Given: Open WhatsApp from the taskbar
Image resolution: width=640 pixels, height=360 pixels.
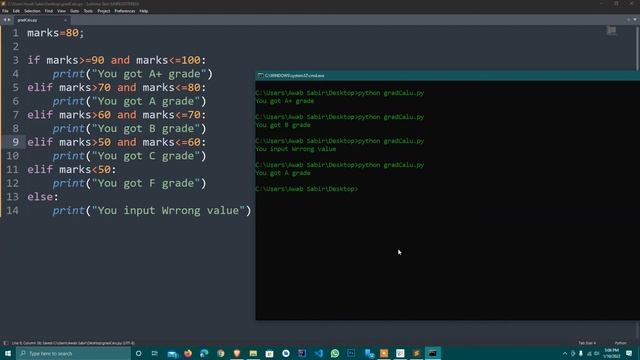Looking at the screenshot, I should point(335,353).
